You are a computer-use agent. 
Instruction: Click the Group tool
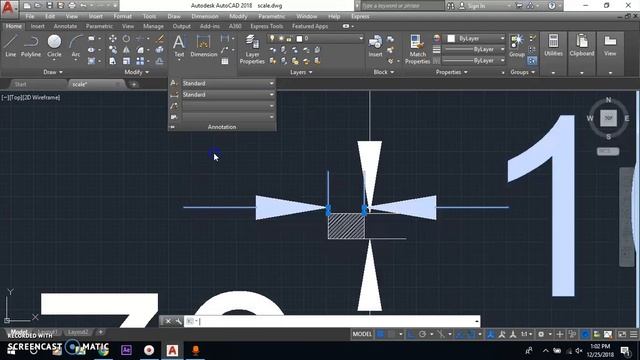pyautogui.click(x=517, y=46)
